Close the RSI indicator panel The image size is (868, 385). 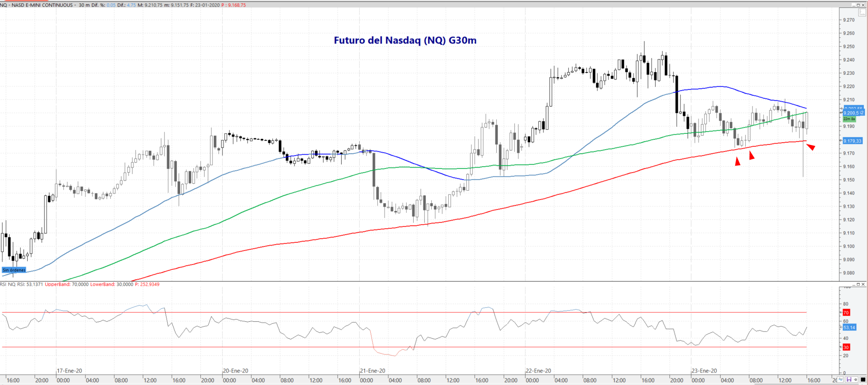(863, 284)
